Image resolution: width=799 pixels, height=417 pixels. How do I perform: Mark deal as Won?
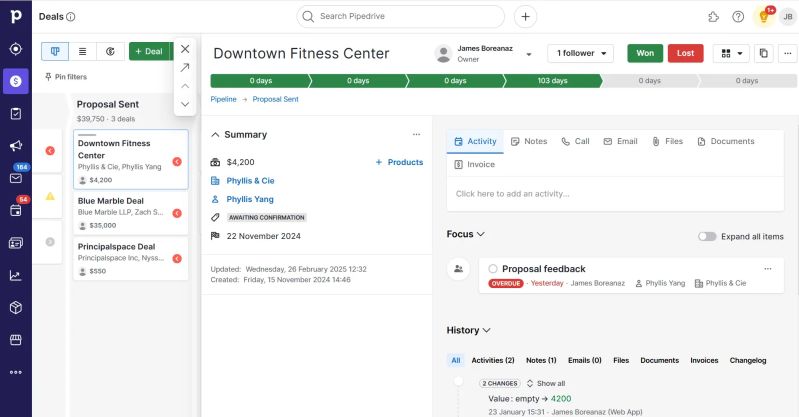645,53
